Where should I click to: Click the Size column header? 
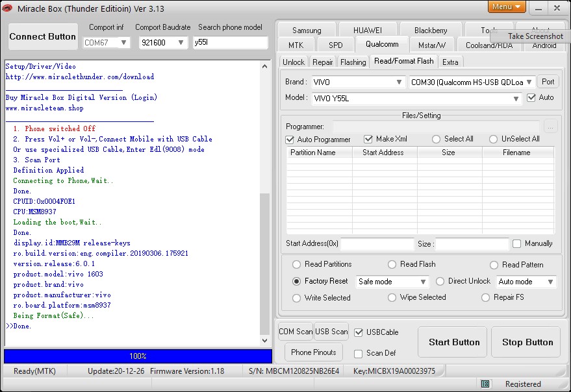tap(448, 153)
